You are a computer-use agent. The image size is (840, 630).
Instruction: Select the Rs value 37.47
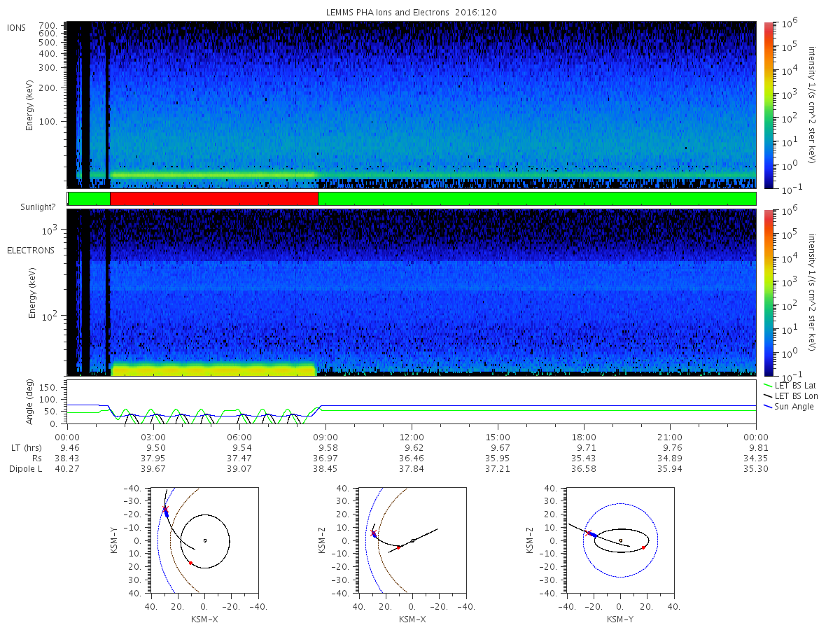[x=239, y=458]
